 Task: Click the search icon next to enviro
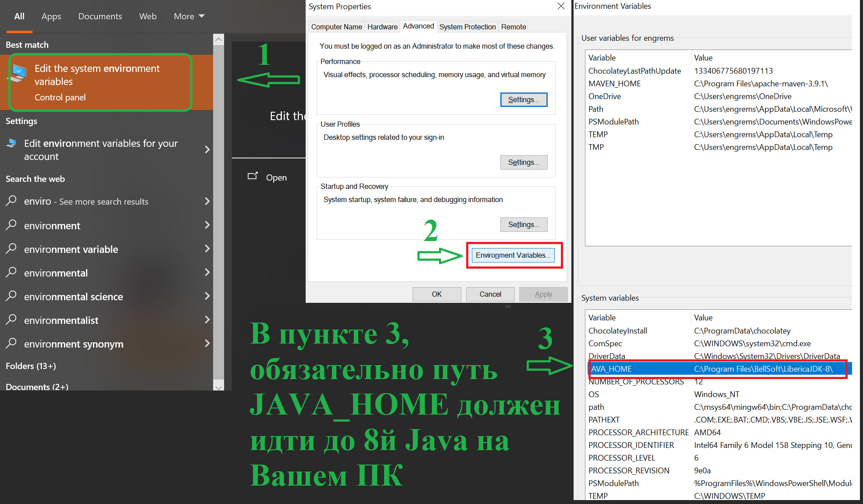pyautogui.click(x=11, y=201)
